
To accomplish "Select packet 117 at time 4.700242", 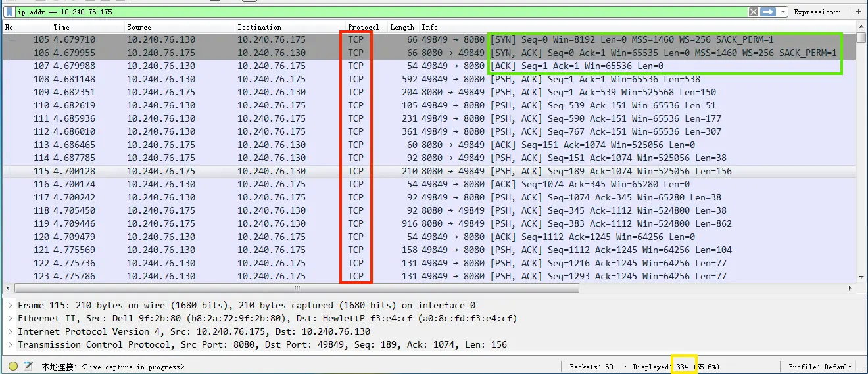I will point(429,197).
